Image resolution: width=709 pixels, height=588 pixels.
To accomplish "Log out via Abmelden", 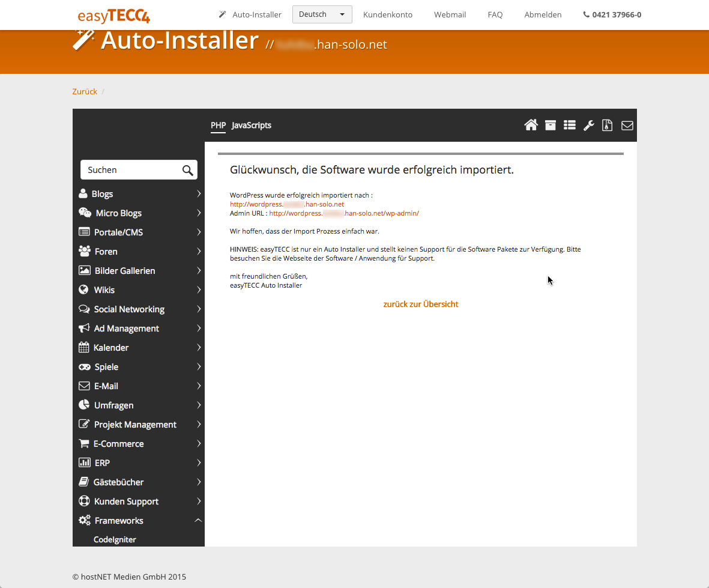I will coord(543,14).
